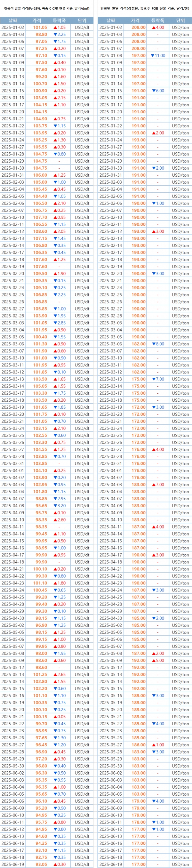The width and height of the screenshot is (192, 868).
Task: Select the iron ore price cell 109.50
Action: click(40, 274)
